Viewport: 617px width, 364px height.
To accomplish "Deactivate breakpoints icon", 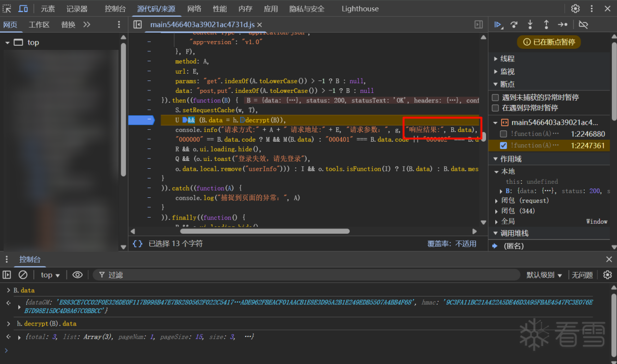I will (584, 24).
